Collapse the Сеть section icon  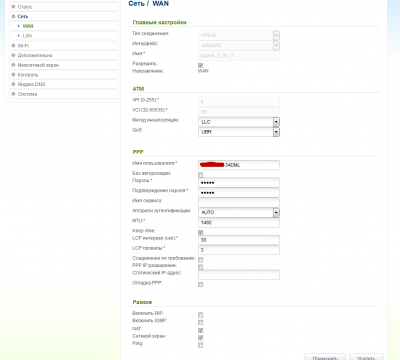[x=13, y=16]
